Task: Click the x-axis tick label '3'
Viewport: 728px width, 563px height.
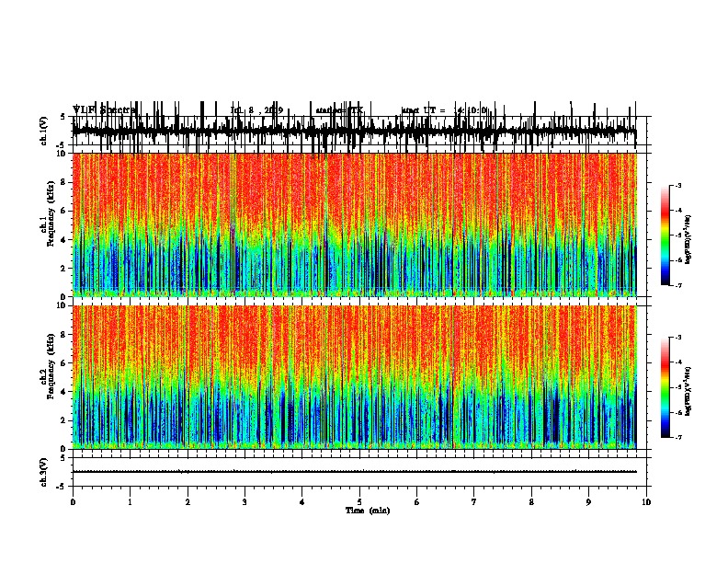Action: [245, 502]
